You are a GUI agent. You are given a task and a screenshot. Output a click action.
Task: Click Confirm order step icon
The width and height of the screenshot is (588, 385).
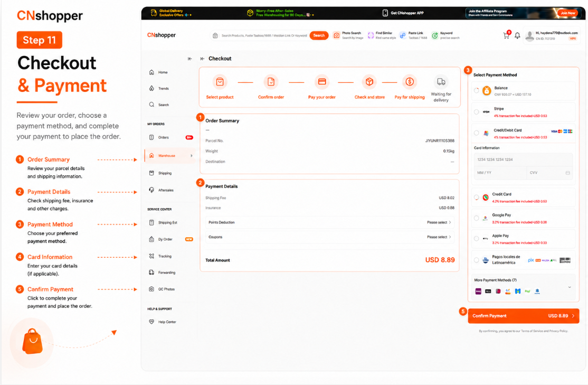pos(271,82)
